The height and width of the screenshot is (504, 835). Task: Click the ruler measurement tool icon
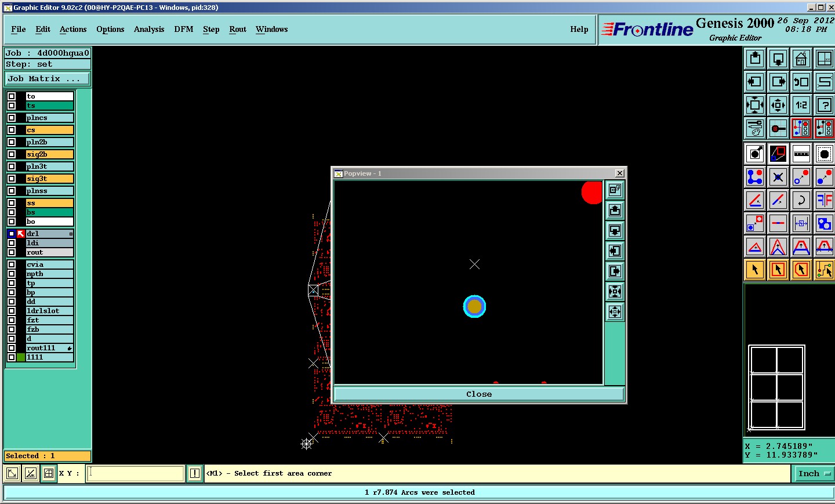(x=801, y=154)
